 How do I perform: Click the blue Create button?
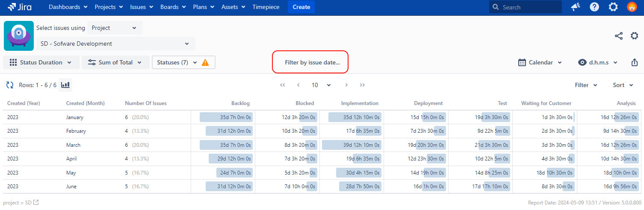click(x=301, y=7)
